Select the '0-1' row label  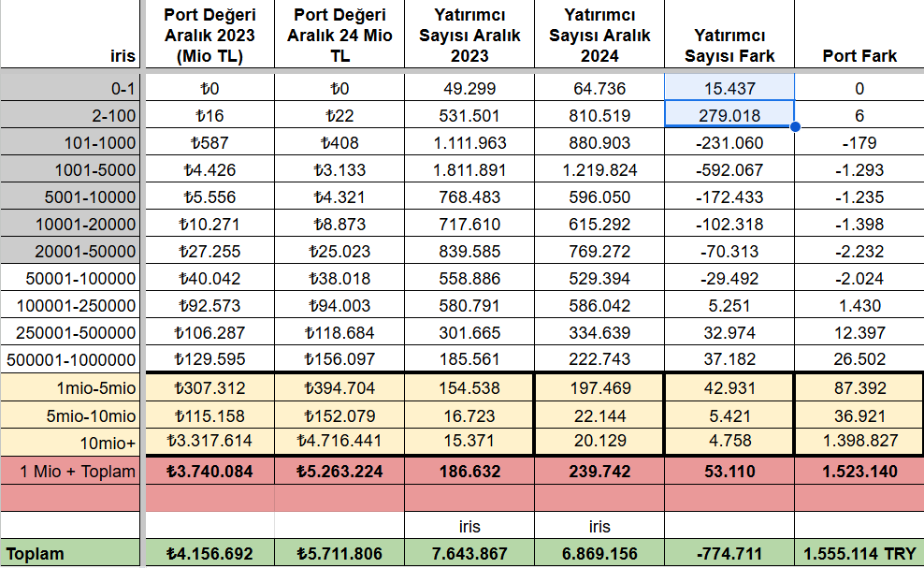coord(70,88)
